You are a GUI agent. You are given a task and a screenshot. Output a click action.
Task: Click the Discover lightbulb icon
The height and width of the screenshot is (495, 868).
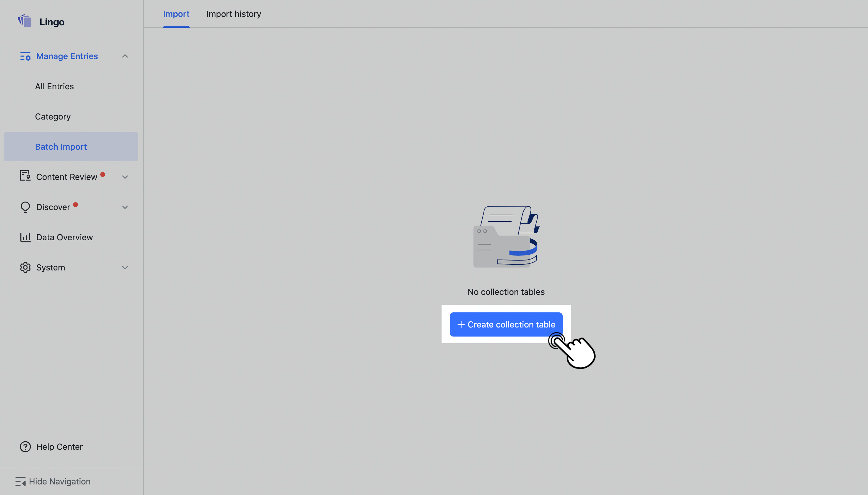(25, 207)
